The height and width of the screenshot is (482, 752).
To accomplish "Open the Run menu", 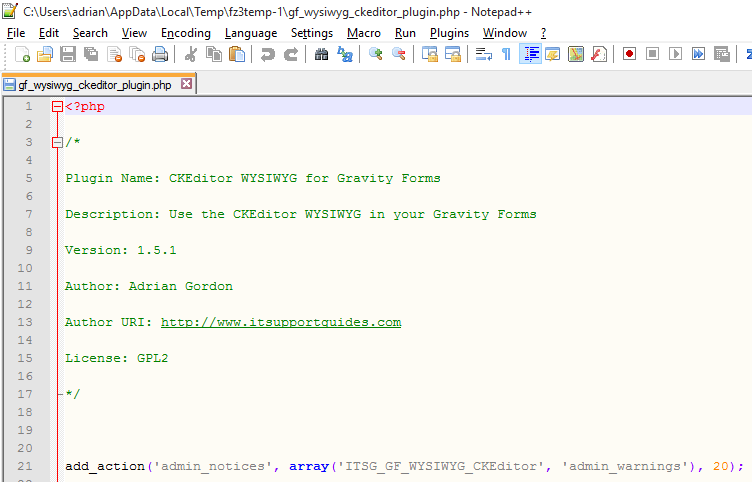I will [405, 33].
